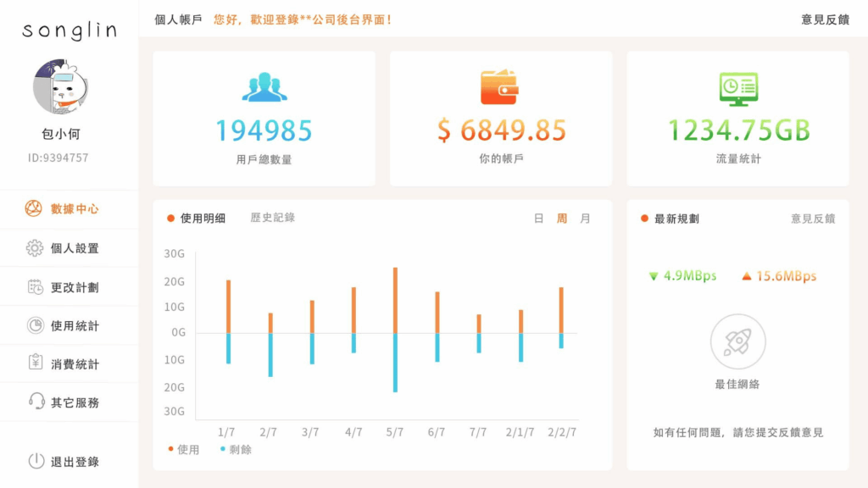Select 使用統計 in the sidebar
The width and height of the screenshot is (868, 488).
click(x=70, y=326)
